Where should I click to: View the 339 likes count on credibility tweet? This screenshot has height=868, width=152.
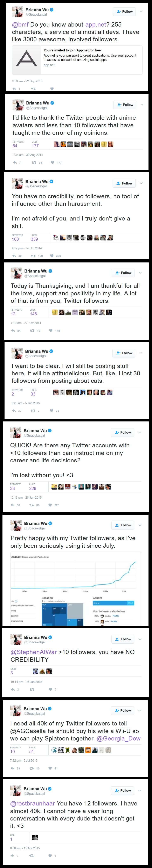coord(34,239)
